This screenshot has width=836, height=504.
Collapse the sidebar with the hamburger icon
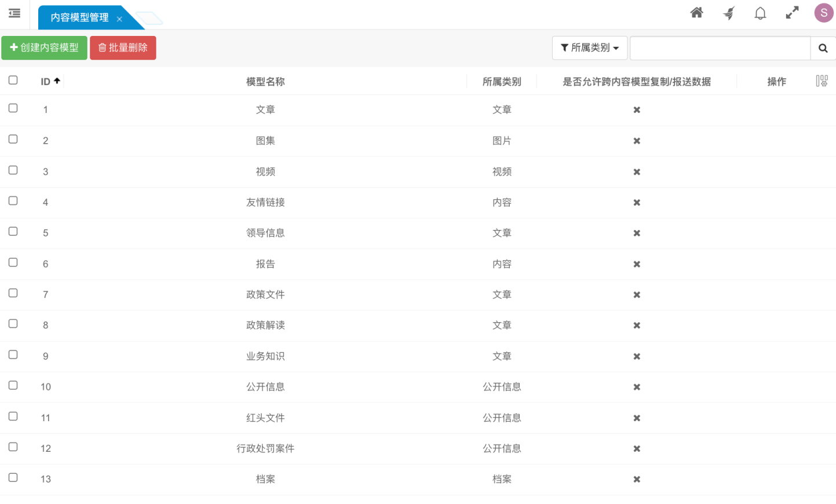[14, 14]
